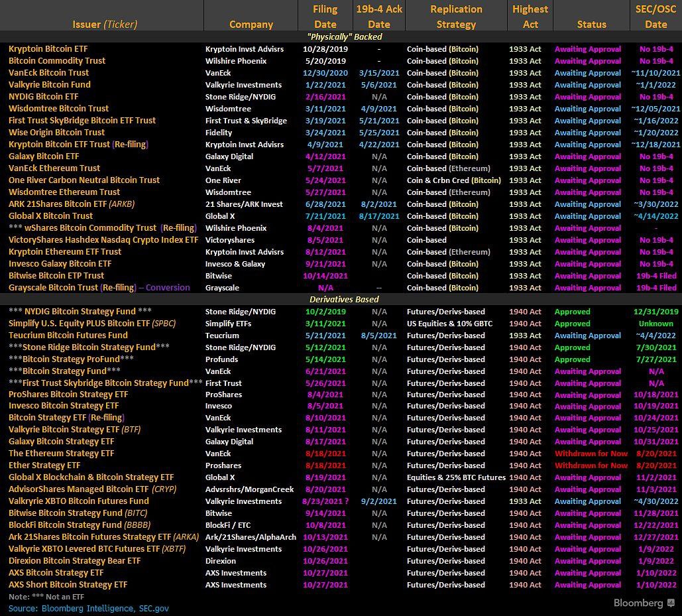Select the US Equities & 10% GBTC cell
The image size is (682, 616).
(451, 324)
